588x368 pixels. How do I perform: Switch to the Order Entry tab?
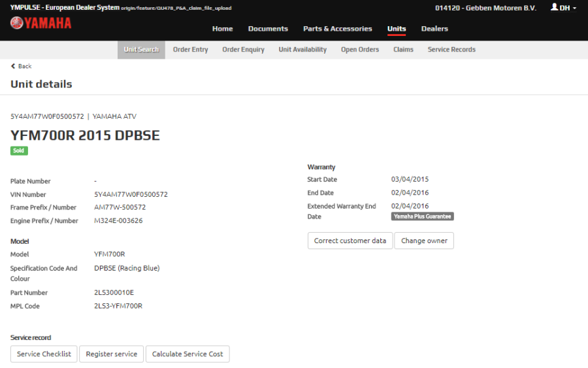(191, 50)
